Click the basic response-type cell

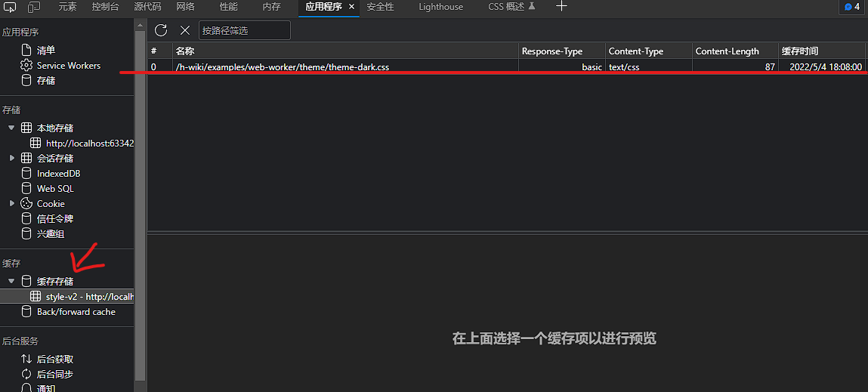click(x=562, y=67)
